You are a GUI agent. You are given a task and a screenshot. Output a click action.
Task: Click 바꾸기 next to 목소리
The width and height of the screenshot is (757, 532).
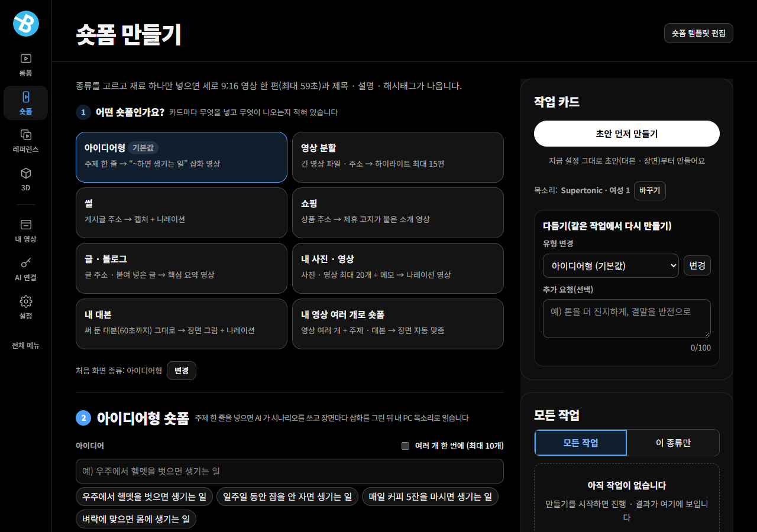[650, 191]
